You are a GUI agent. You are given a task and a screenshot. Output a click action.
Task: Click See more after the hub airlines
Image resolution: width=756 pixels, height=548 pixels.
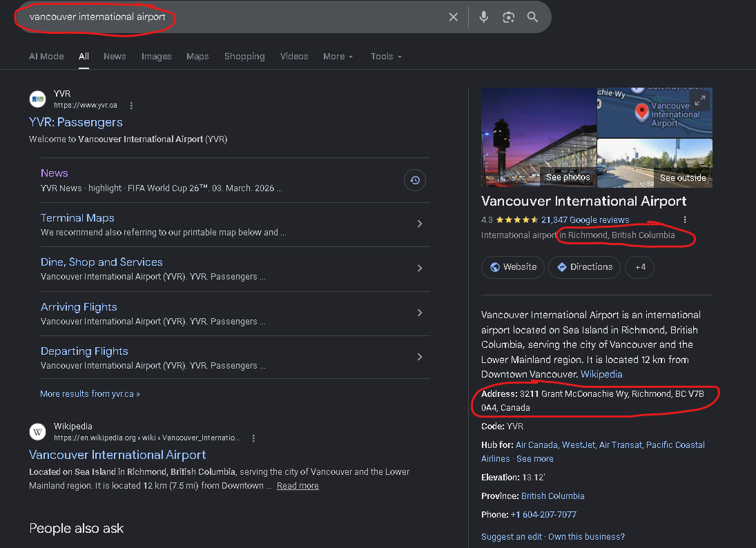(x=534, y=459)
